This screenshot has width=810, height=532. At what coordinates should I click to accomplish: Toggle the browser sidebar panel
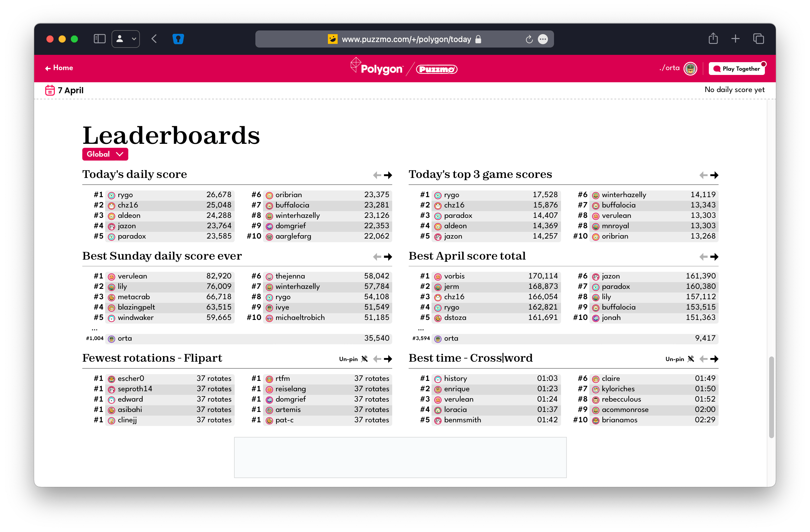(99, 39)
